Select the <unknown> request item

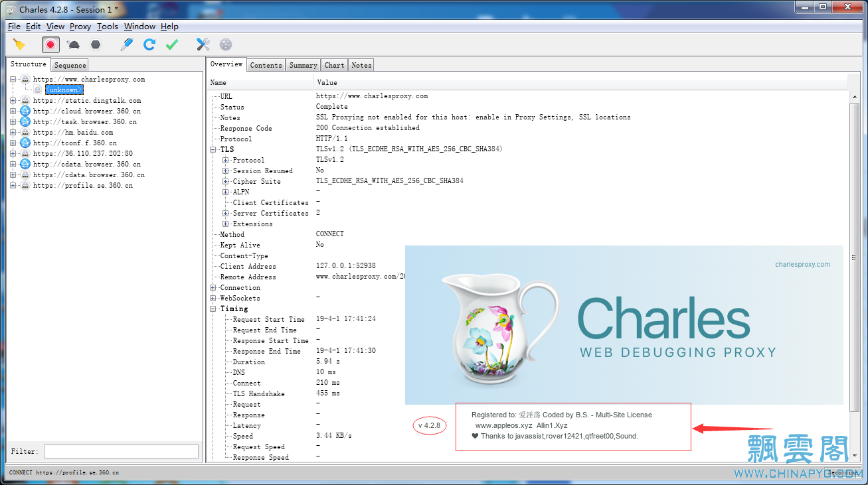coord(64,90)
